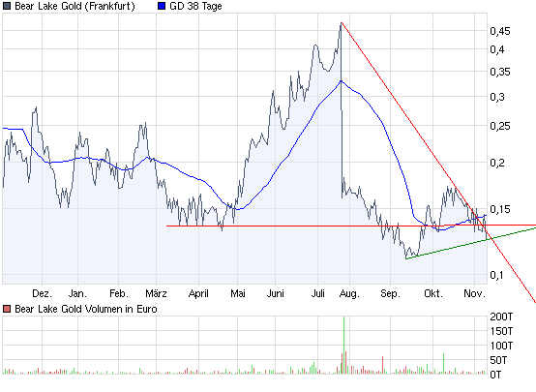536x392 pixels.
Task: Click the Feb. month label
Action: (x=119, y=293)
